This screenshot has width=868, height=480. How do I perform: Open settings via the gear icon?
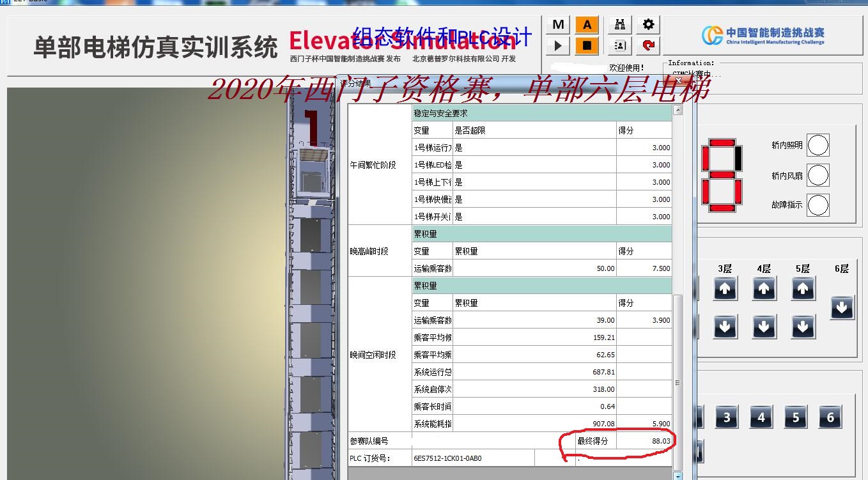(x=648, y=25)
